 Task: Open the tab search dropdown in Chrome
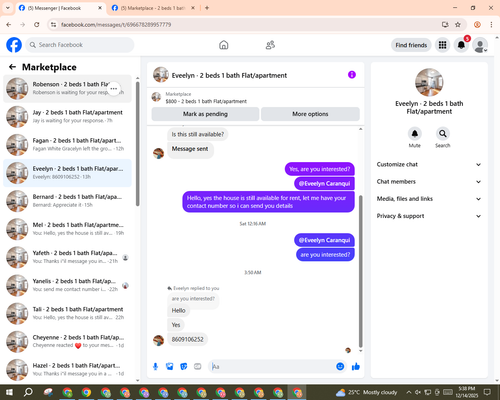coord(8,8)
